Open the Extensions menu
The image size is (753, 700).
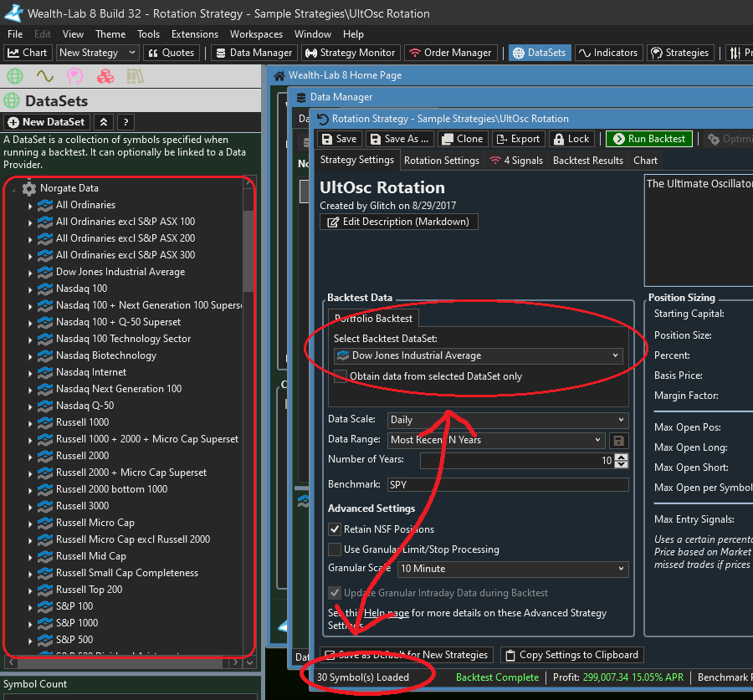[195, 34]
